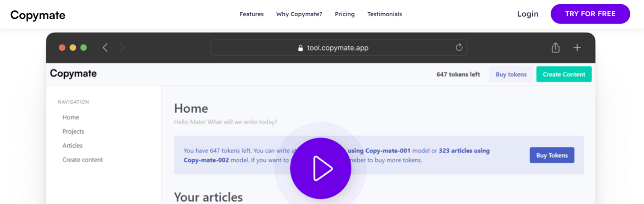The width and height of the screenshot is (644, 204).
Task: Click the NAVIGATION sidebar label
Action: click(73, 102)
